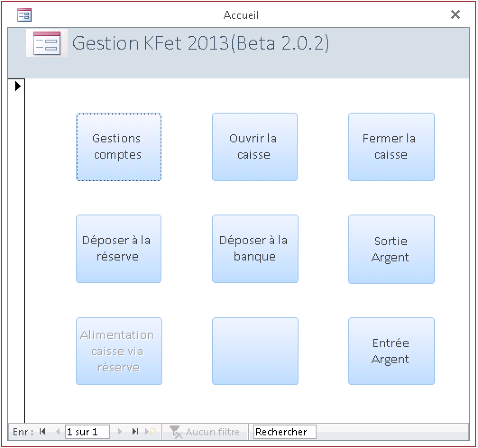The height and width of the screenshot is (448, 478).
Task: Open Entrée Argent
Action: tap(391, 351)
